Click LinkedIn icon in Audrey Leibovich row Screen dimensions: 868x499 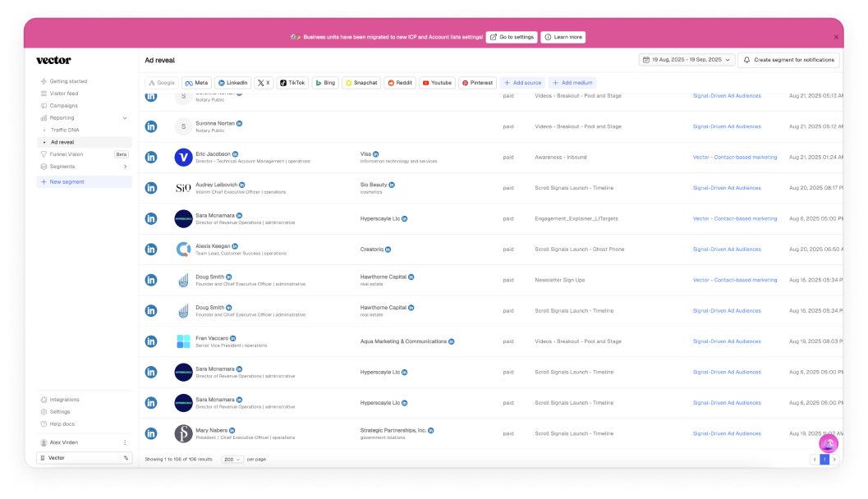tap(151, 188)
